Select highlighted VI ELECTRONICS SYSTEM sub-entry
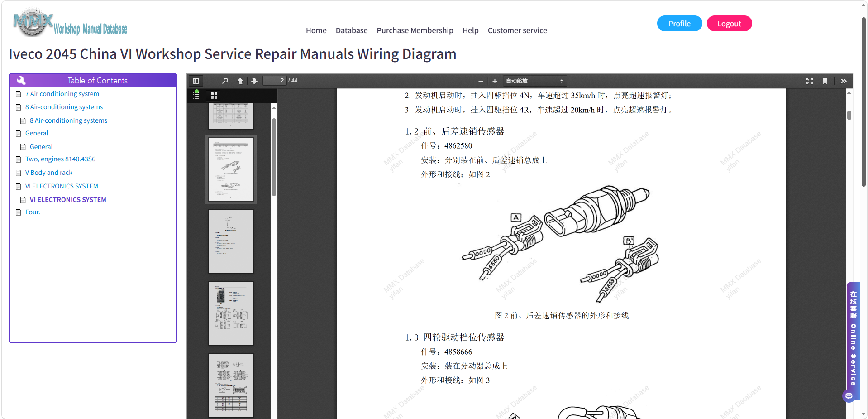The image size is (868, 419). coord(68,200)
